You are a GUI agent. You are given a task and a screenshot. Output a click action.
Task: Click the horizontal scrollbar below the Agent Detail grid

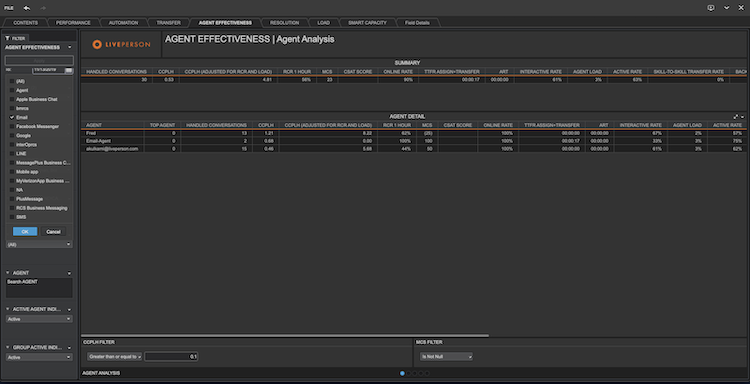coord(285,335)
